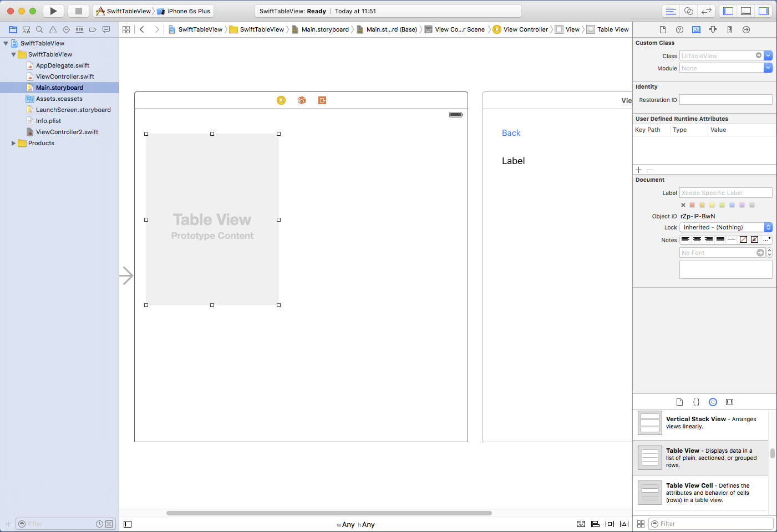This screenshot has width=777, height=532.
Task: Click the Exit icon in scene dock
Action: [x=322, y=100]
